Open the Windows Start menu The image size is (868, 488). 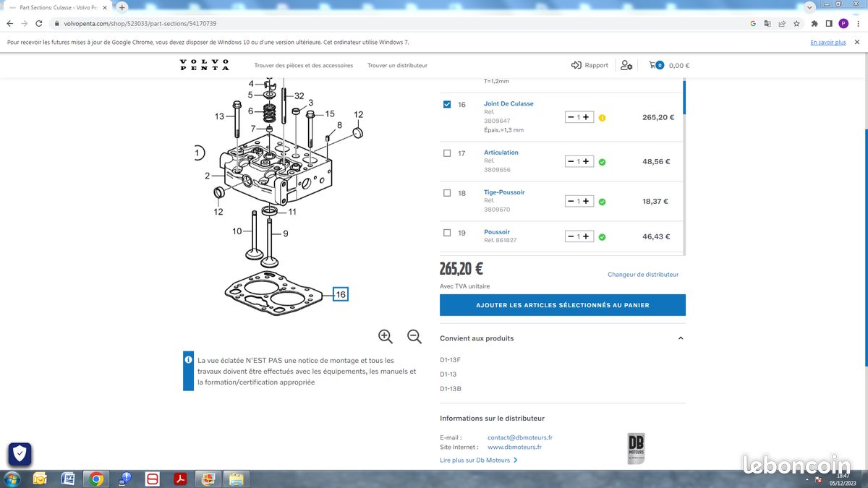12,479
